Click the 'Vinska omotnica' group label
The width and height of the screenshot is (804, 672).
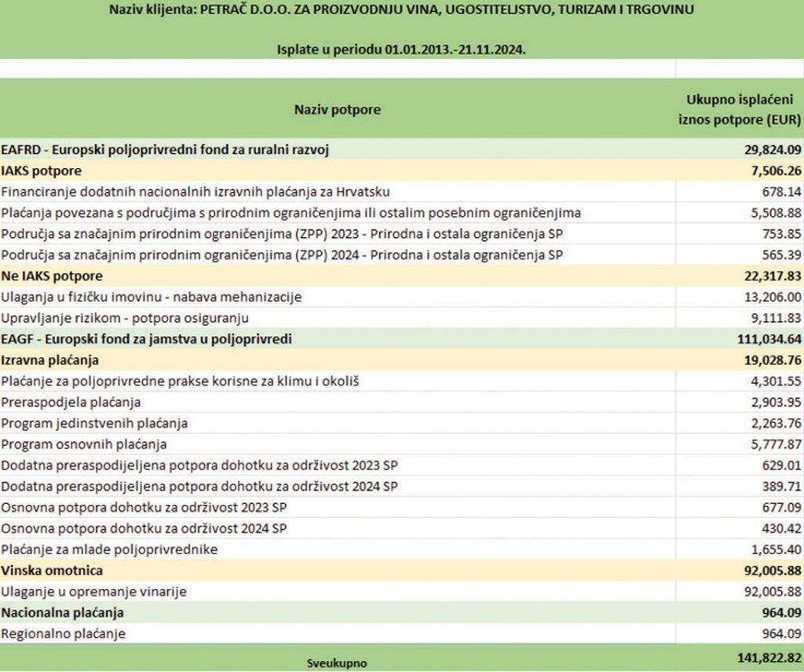coord(52,571)
